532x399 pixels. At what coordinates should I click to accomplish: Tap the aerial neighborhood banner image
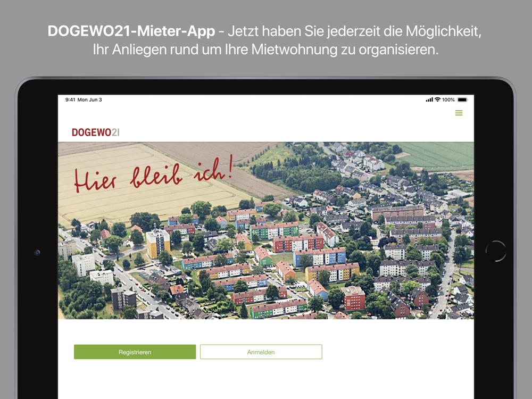(x=266, y=230)
